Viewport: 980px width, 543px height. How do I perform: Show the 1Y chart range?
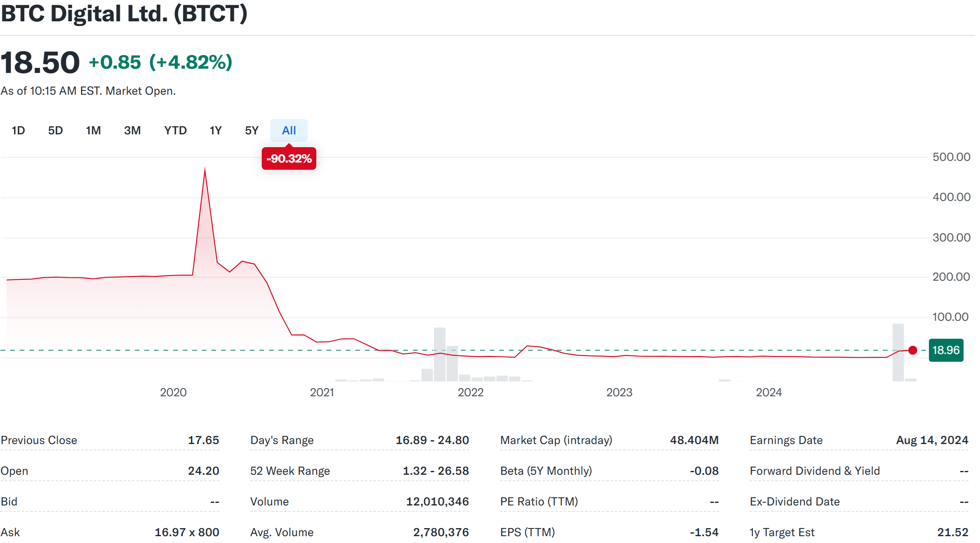[216, 131]
